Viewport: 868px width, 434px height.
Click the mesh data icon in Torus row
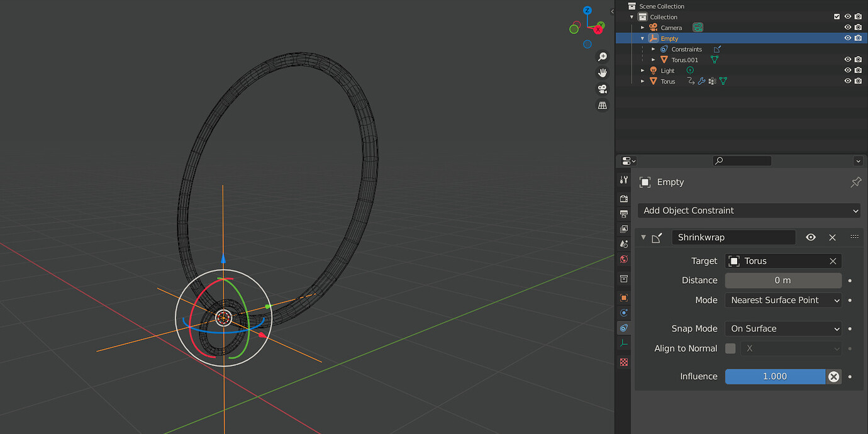coord(723,81)
